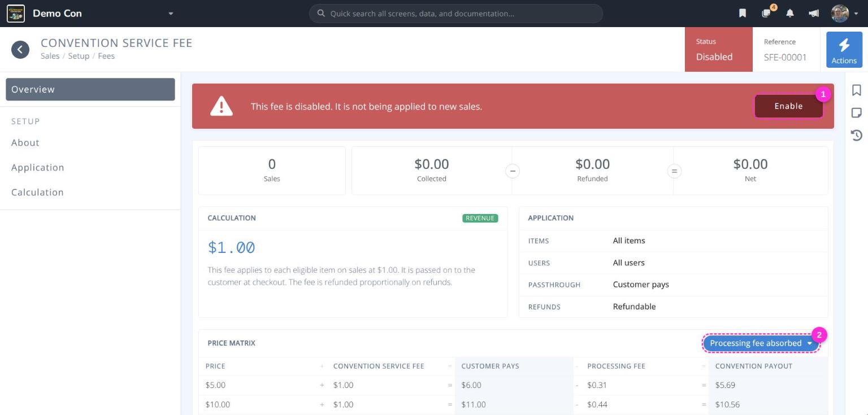
Task: Open the notifications bell
Action: pos(790,14)
